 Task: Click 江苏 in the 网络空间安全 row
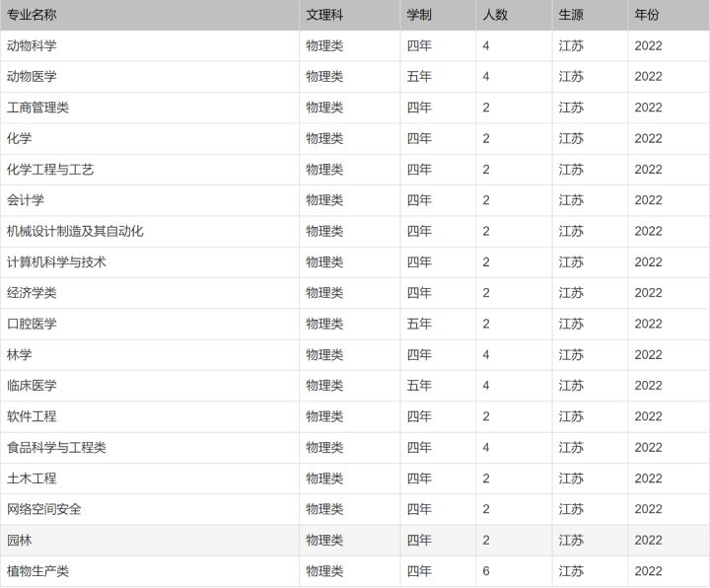571,509
